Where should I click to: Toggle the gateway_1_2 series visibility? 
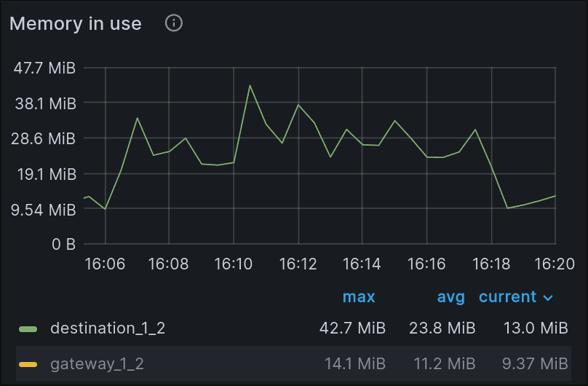(x=97, y=364)
